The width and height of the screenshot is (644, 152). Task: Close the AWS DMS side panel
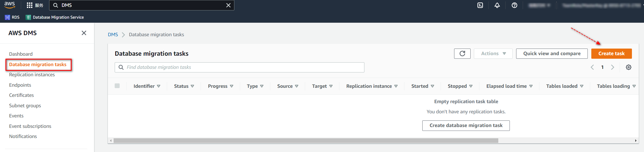point(84,33)
